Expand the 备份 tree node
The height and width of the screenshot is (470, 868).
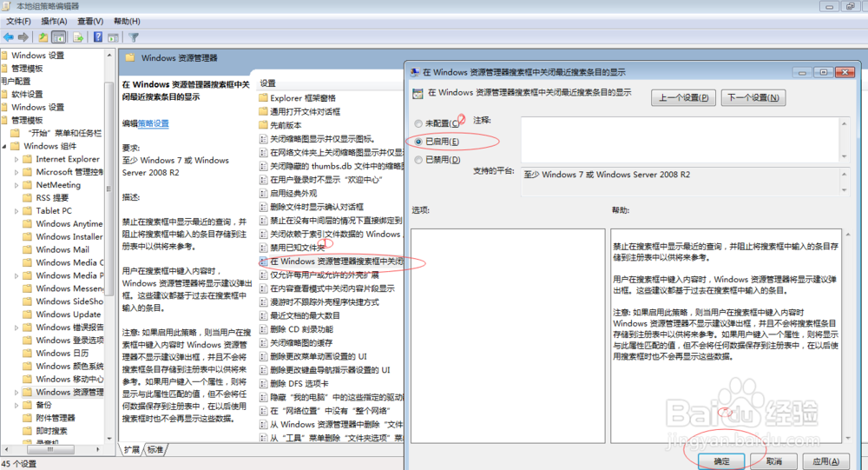coord(16,405)
